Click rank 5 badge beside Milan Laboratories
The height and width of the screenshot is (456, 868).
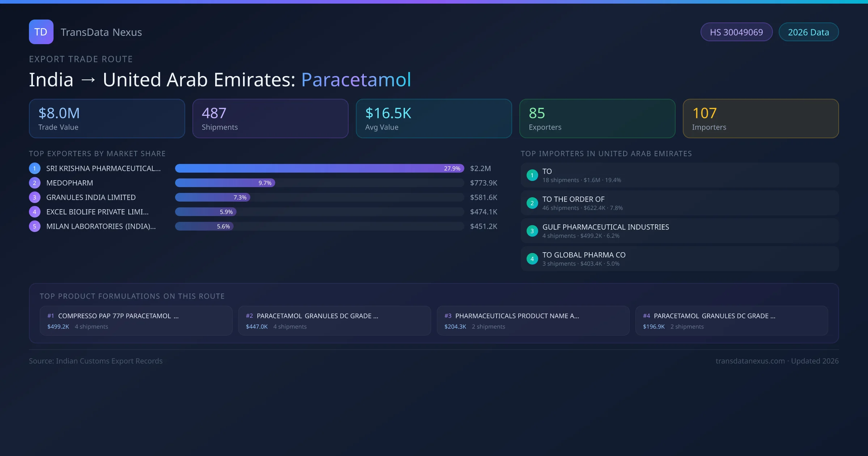[x=34, y=226]
